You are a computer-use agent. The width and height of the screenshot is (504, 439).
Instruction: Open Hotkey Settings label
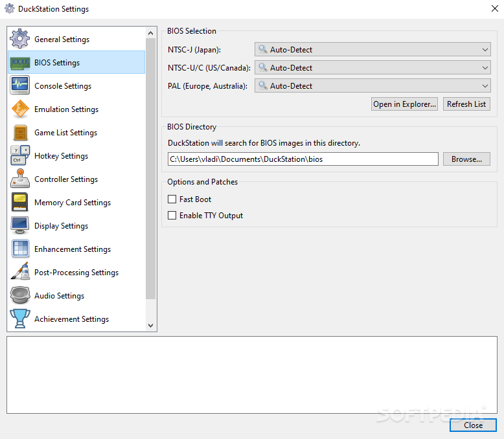pyautogui.click(x=61, y=156)
